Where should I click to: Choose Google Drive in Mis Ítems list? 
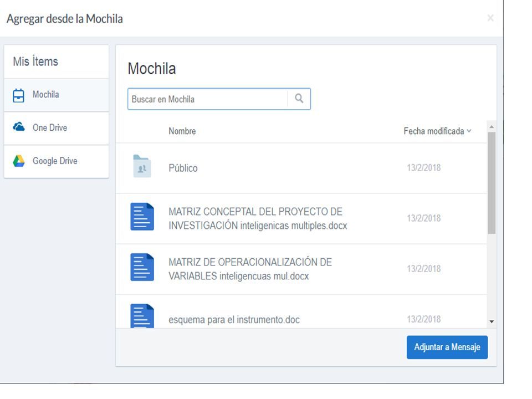[x=57, y=161]
